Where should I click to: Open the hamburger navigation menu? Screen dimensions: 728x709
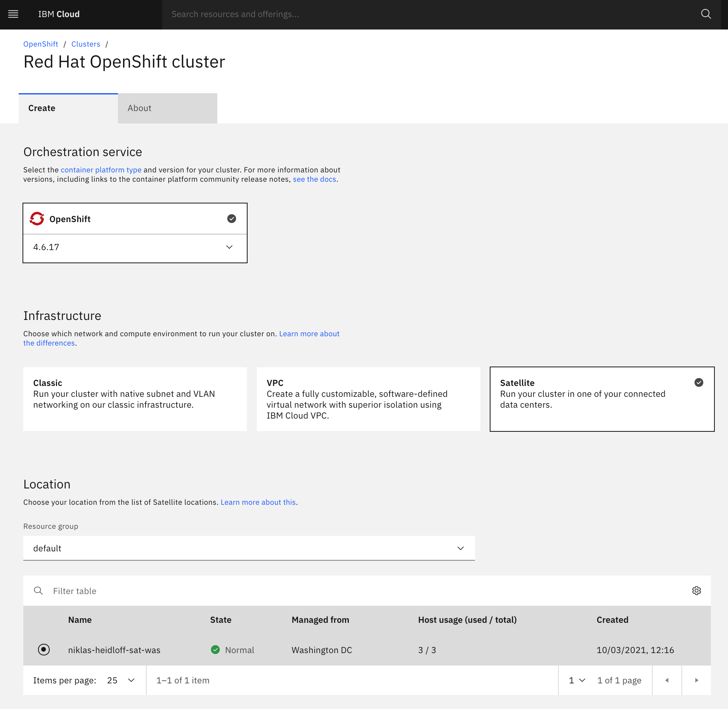tap(13, 14)
